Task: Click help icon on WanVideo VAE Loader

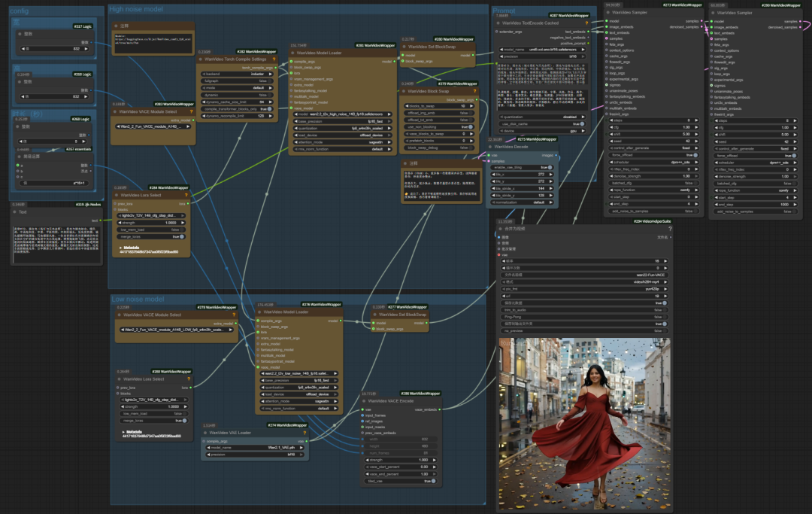Action: click(304, 433)
